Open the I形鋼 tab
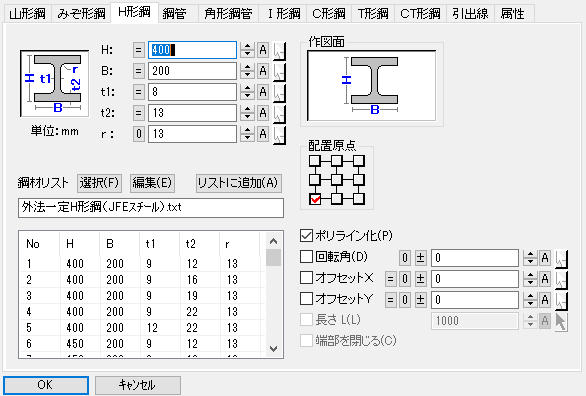Viewport: 586px width, 396px height. [x=283, y=14]
